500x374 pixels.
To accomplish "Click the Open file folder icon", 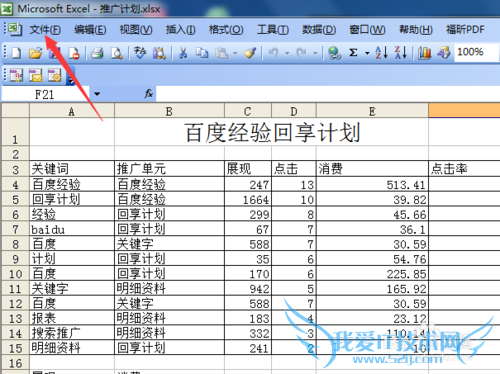I will 35,53.
